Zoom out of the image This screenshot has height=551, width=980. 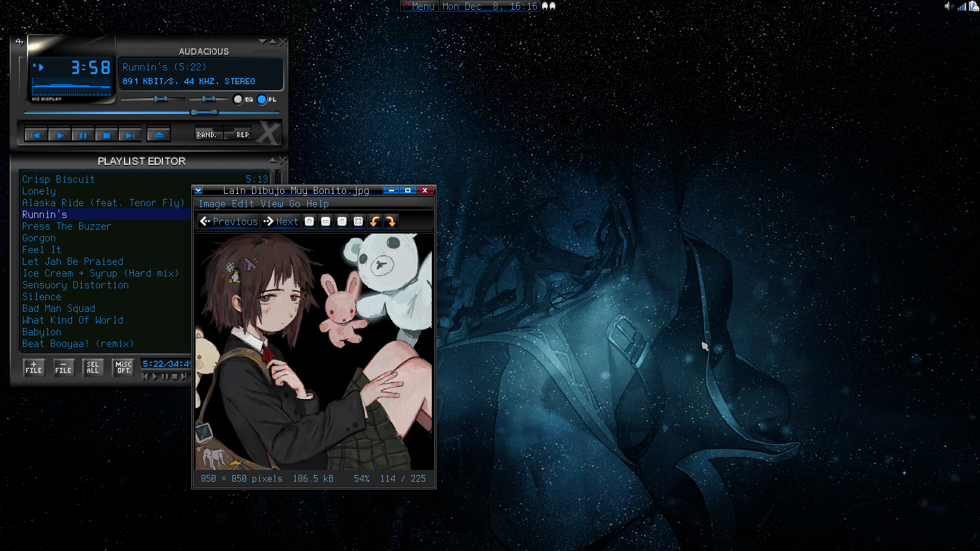click(x=326, y=221)
